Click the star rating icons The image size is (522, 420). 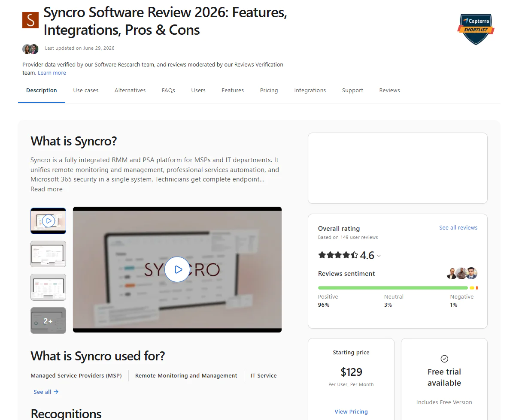click(338, 255)
